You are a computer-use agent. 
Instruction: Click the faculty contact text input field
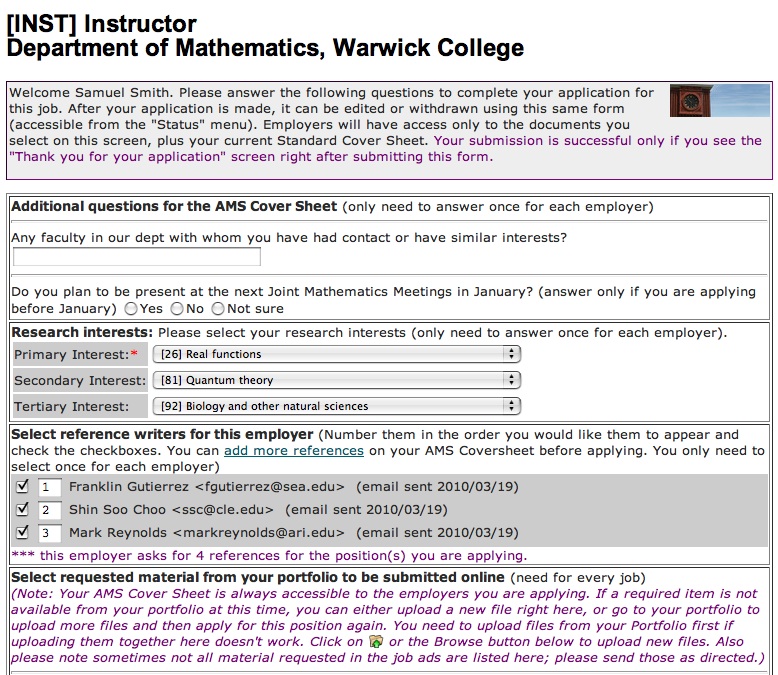(x=136, y=257)
